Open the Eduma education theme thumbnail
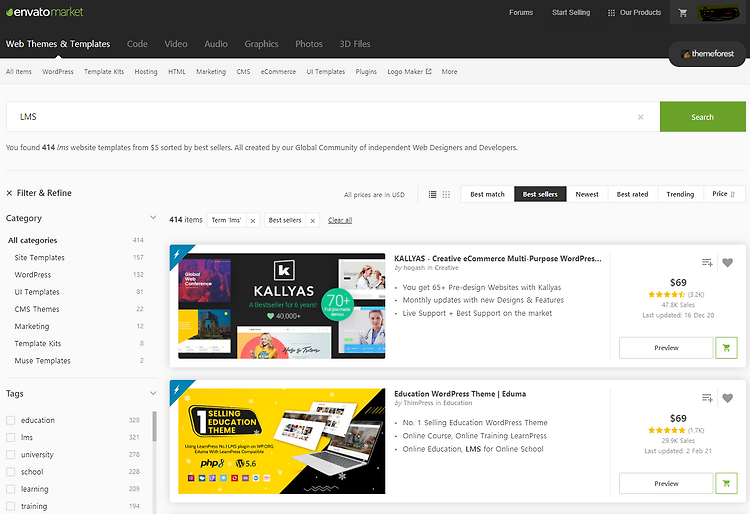The width and height of the screenshot is (750, 514). click(282, 441)
